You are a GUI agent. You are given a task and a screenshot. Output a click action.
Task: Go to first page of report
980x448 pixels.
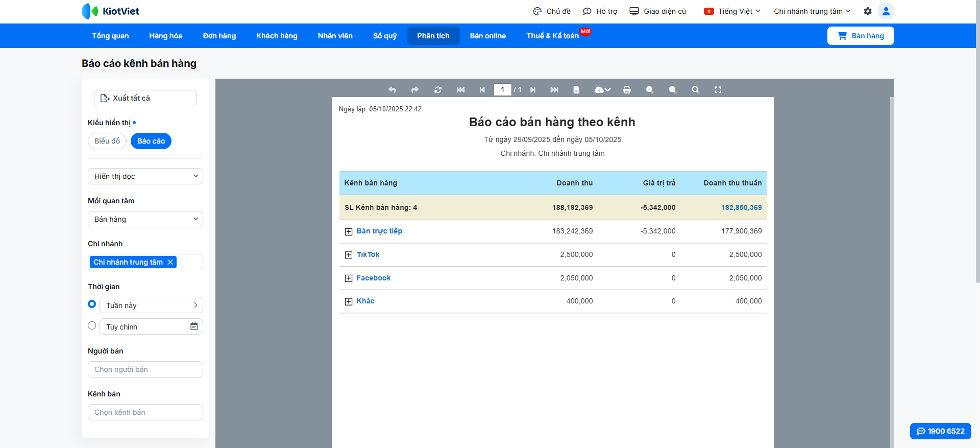pos(461,90)
